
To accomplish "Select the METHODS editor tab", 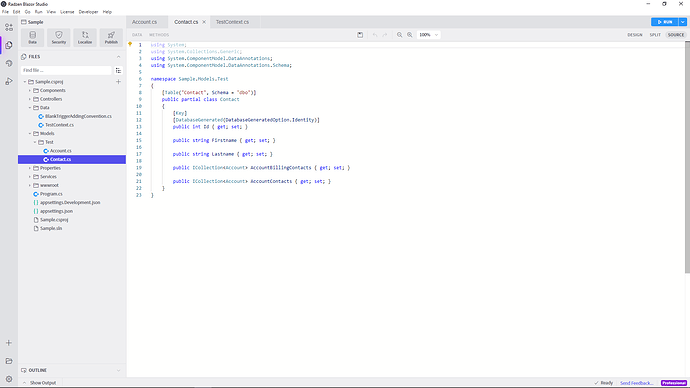I will (159, 35).
